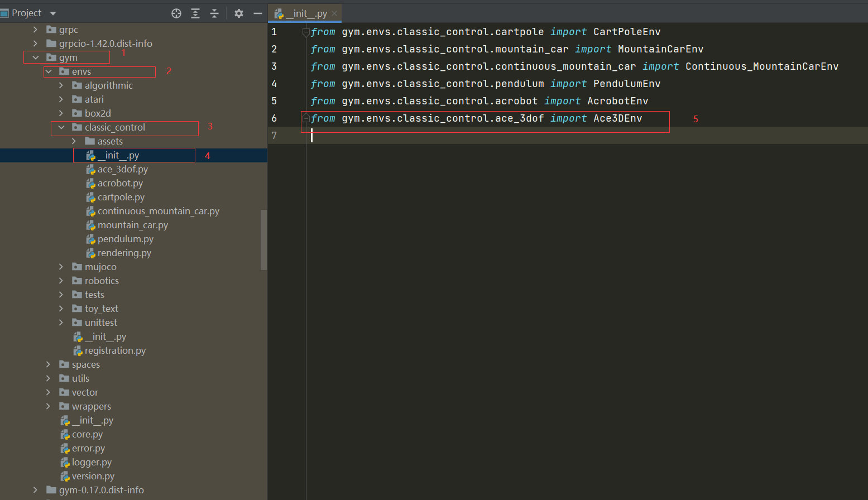Click the assets folder icon

pos(90,141)
